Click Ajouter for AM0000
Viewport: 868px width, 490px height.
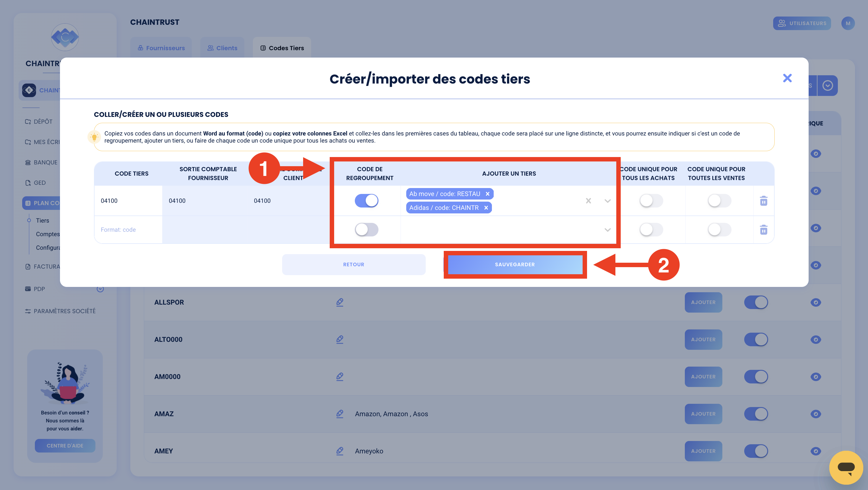pyautogui.click(x=703, y=377)
